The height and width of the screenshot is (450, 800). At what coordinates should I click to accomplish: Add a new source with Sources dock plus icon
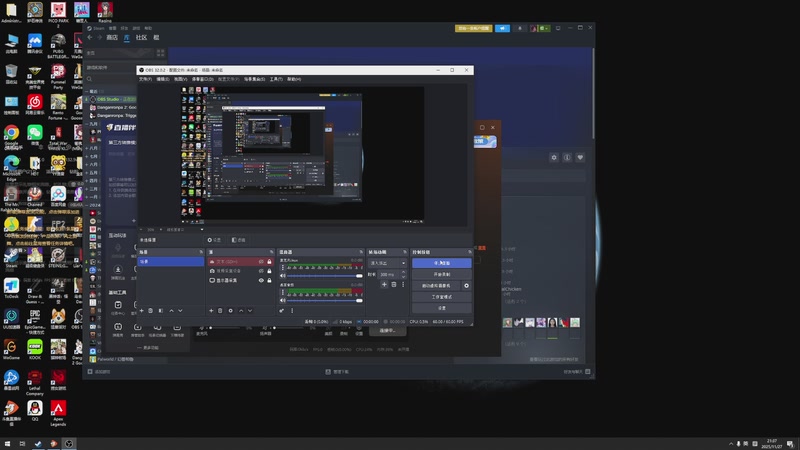[x=211, y=311]
